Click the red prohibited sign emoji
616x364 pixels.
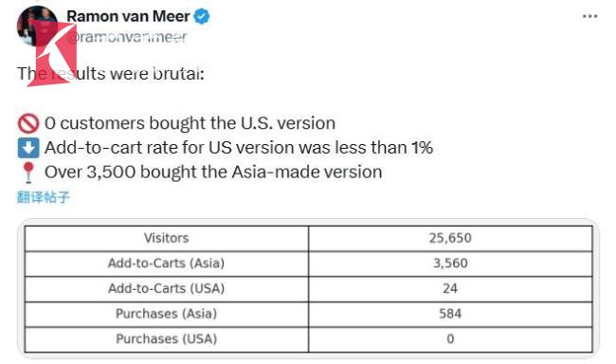28,123
